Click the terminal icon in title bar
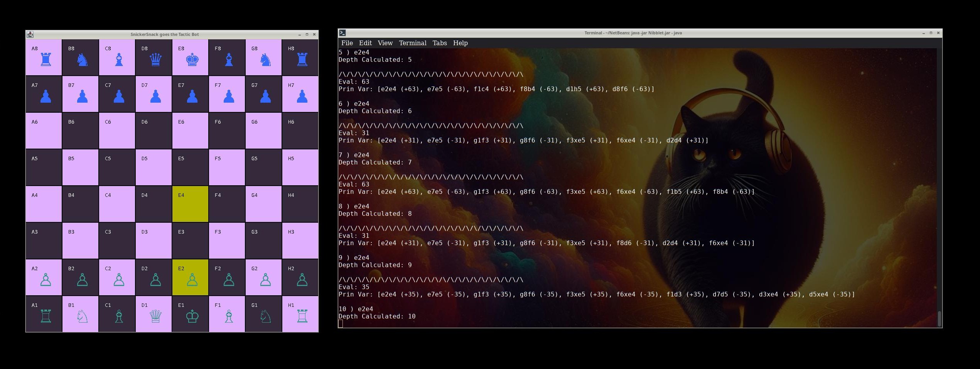This screenshot has height=369, width=980. pyautogui.click(x=342, y=33)
